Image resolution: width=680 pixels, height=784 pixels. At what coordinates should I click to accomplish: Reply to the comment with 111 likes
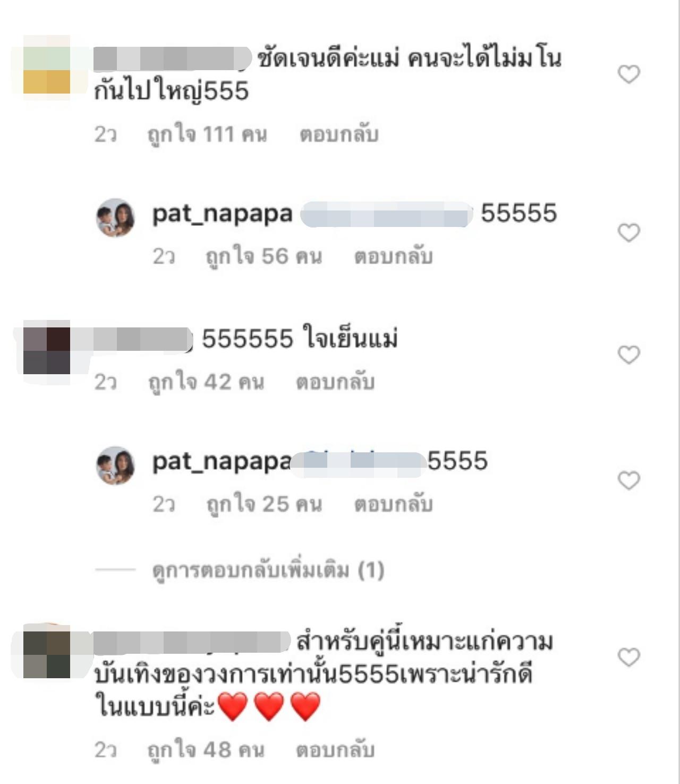[x=339, y=134]
